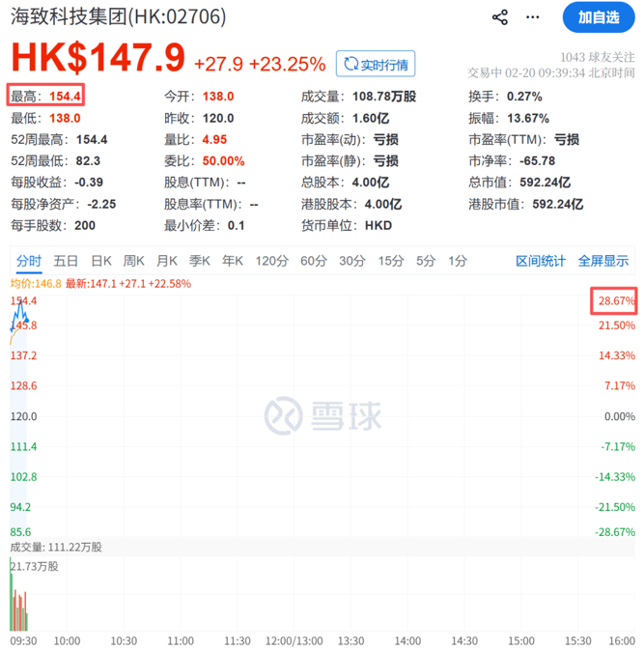Switch to the 60分 interval tab
Image resolution: width=644 pixels, height=651 pixels.
(x=314, y=260)
